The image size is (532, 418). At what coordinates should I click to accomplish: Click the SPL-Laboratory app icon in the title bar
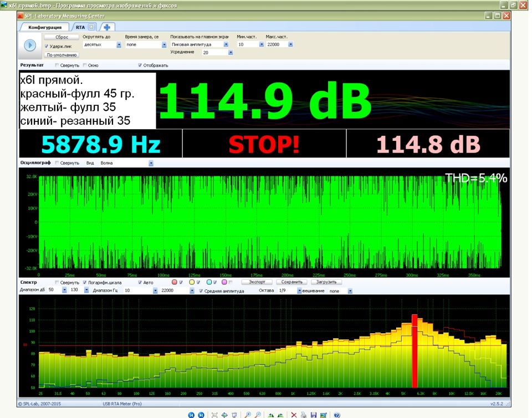(21, 16)
